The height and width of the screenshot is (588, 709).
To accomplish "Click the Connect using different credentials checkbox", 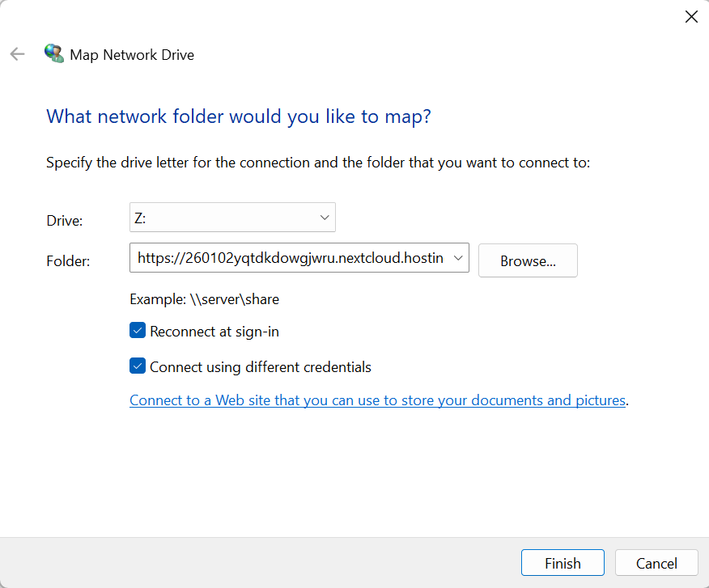I will coord(137,366).
